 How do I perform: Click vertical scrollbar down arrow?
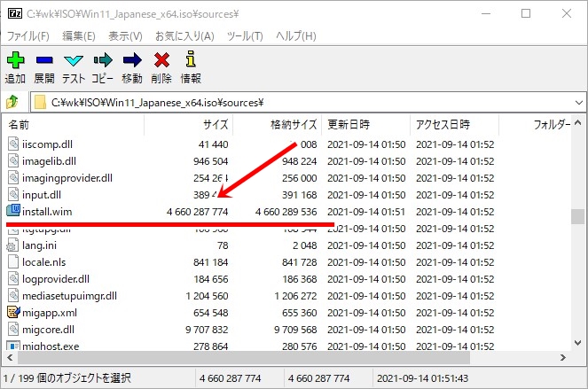coord(578,343)
